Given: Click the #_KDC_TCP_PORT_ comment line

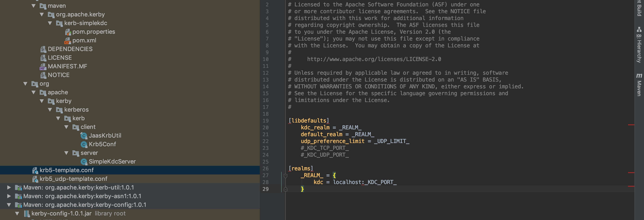Looking at the screenshot, I should 325,148.
